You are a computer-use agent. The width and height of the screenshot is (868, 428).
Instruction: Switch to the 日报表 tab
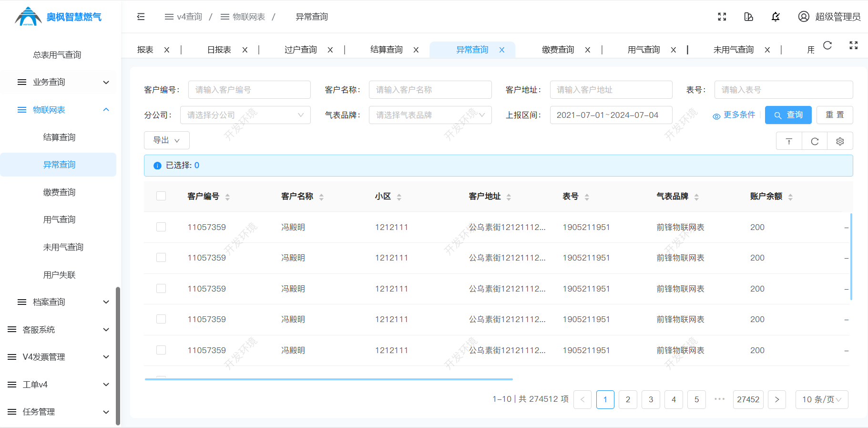point(219,50)
